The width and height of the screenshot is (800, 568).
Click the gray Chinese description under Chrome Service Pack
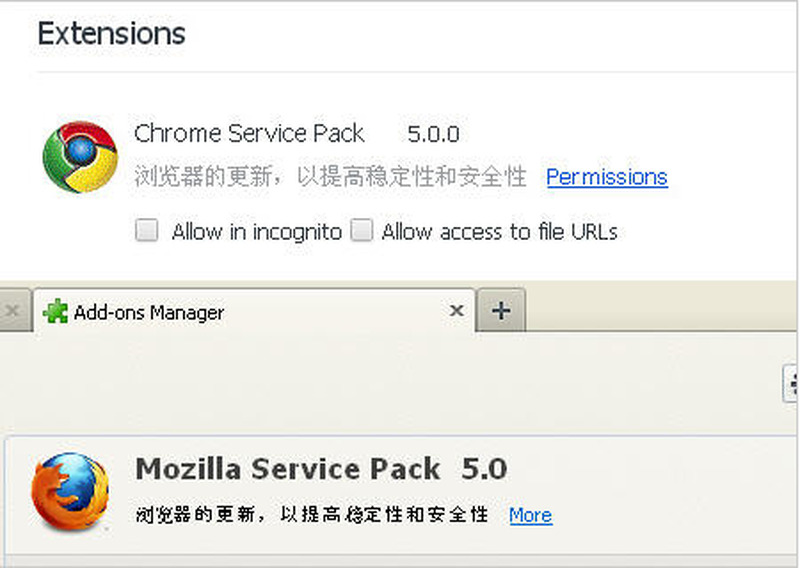pos(330,177)
